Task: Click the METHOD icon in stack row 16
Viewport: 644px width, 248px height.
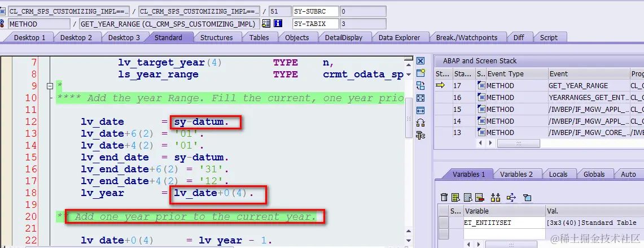Action: (x=481, y=98)
